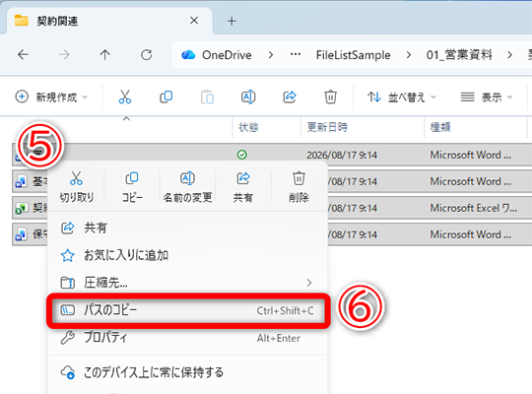532x394 pixels.
Task: Go up one folder level
Action: pos(104,54)
